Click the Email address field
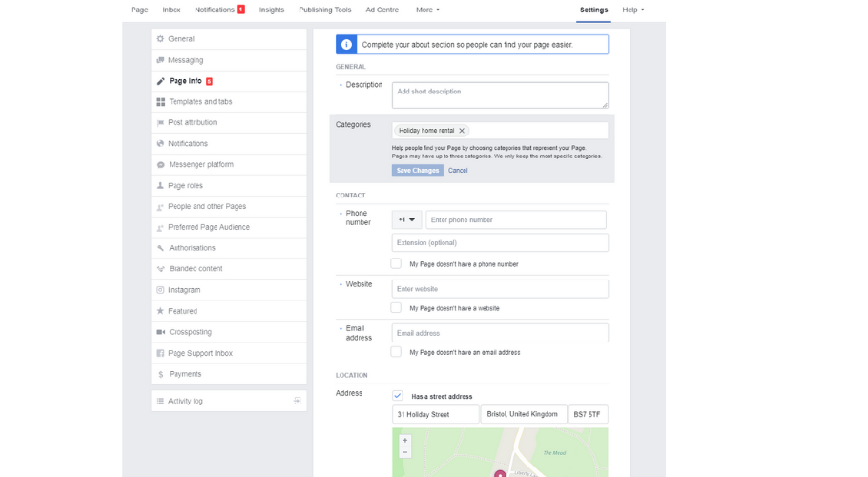 [x=500, y=333]
